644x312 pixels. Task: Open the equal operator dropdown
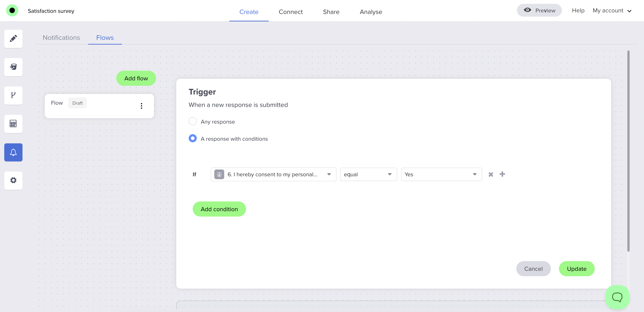[368, 174]
